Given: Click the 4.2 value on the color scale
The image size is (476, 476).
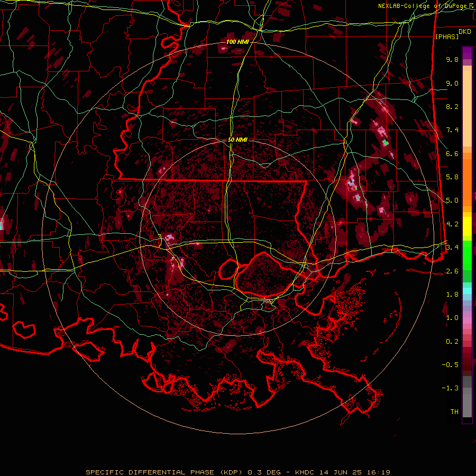Looking at the screenshot, I should point(452,224).
